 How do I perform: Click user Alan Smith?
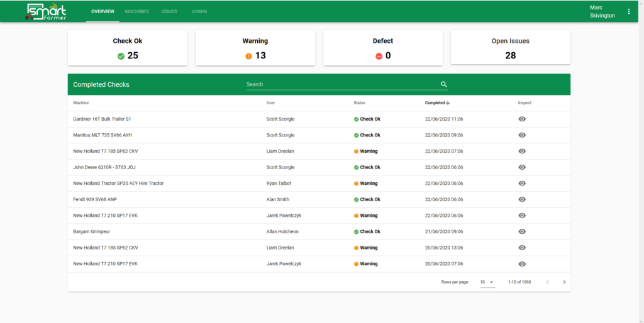[x=278, y=199]
